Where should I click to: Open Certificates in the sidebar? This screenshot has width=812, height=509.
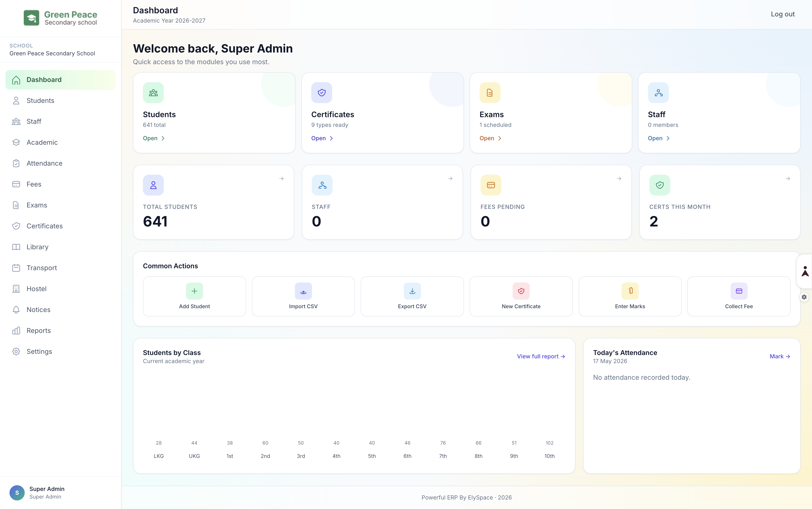(x=61, y=226)
